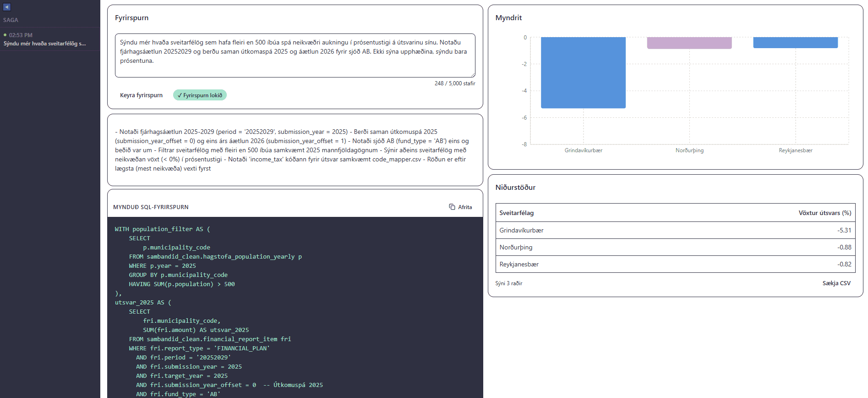Click the Norðurþing axis label under chart
This screenshot has width=868, height=398.
pos(689,150)
